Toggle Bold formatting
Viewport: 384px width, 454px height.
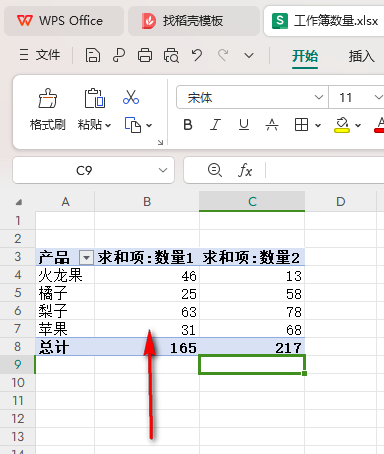[188, 125]
